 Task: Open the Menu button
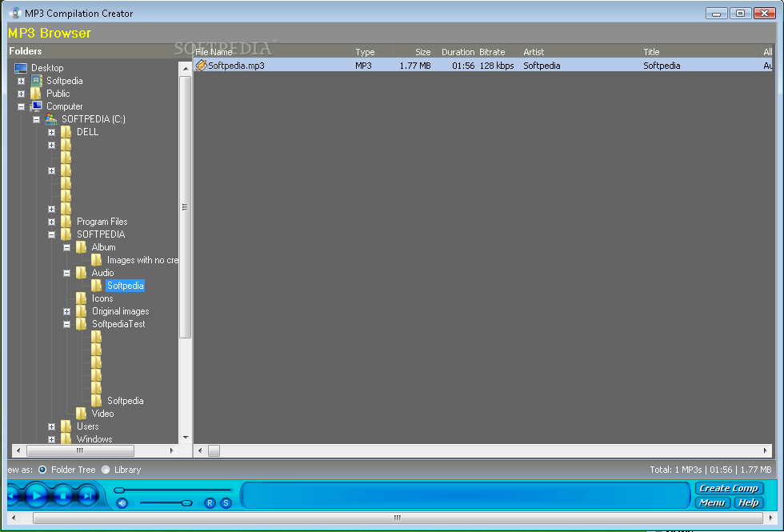[x=712, y=502]
